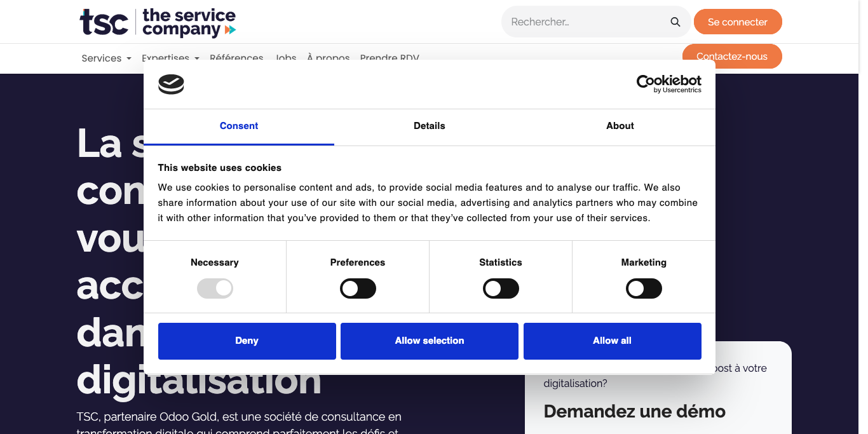Click the Cookiebot cookie logo icon

(171, 84)
